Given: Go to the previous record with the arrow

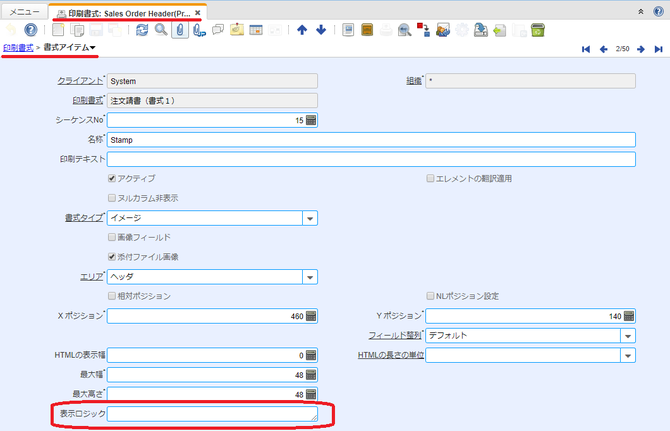Looking at the screenshot, I should pyautogui.click(x=603, y=49).
